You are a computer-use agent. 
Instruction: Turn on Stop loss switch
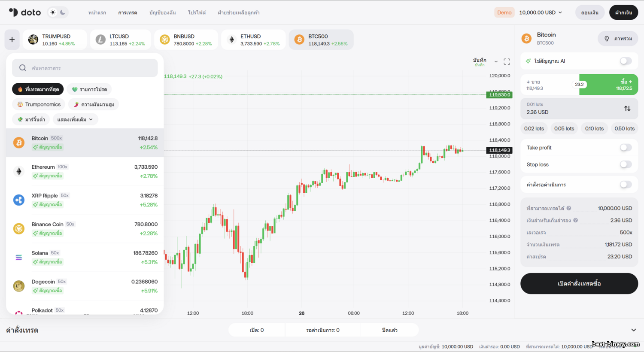[x=626, y=164]
